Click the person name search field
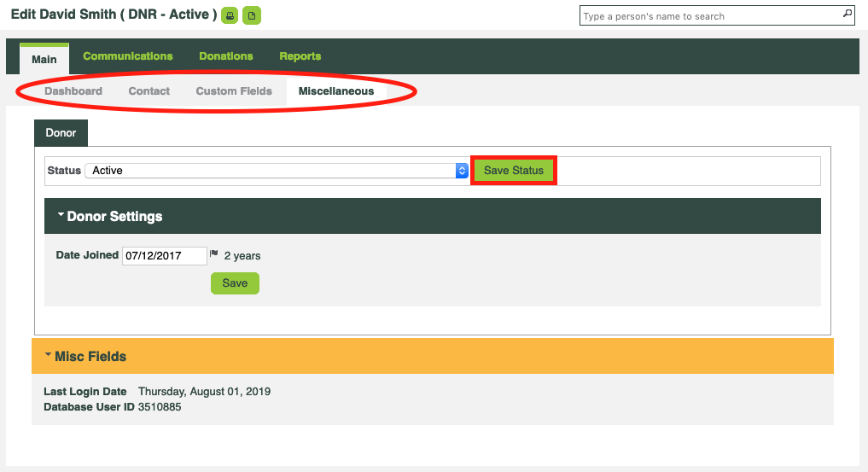Screen dimensions: 868x472 [718, 15]
